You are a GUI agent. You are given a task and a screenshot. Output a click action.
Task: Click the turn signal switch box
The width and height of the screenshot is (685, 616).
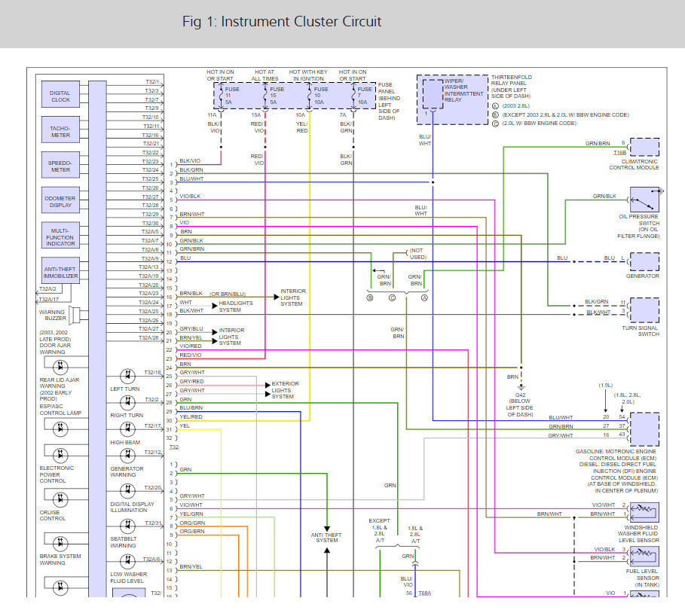(x=644, y=310)
